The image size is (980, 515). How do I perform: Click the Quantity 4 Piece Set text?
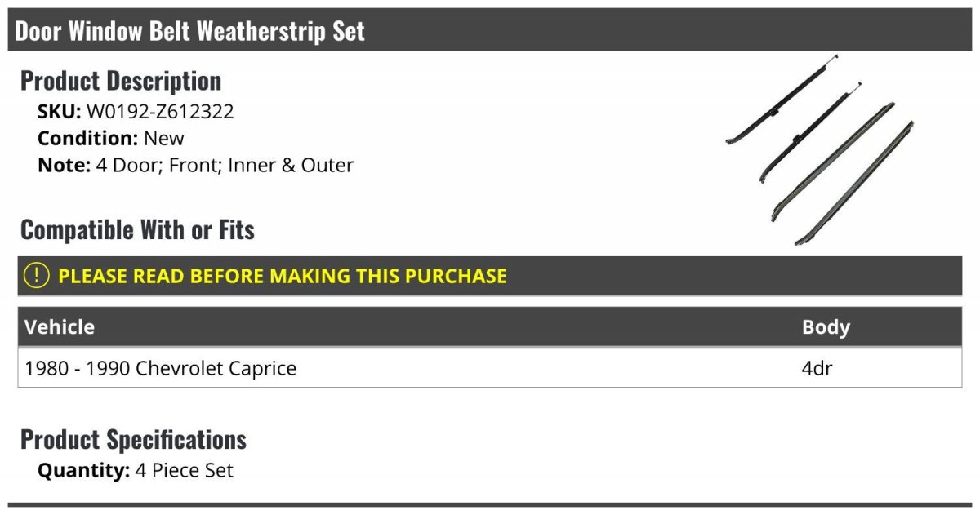(136, 471)
